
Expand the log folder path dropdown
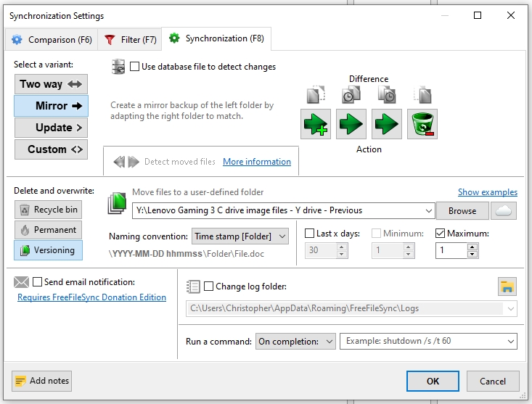coord(511,309)
